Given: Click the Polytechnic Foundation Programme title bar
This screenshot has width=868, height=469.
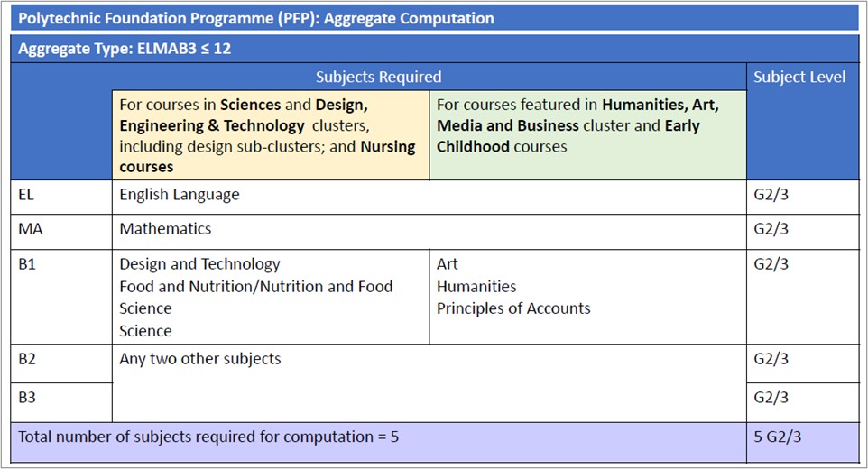Looking at the screenshot, I should pos(255,18).
